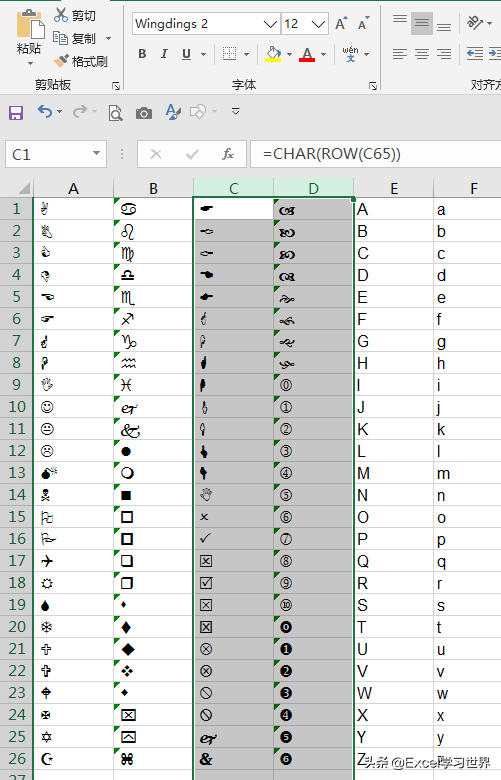Open the font name dropdown showing Wingdings 2

[270, 24]
